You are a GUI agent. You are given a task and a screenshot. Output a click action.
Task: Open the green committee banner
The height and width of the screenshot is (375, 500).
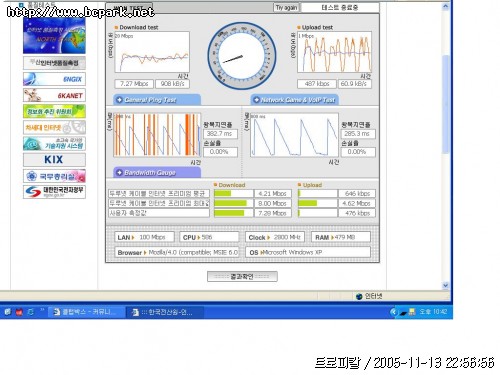[x=54, y=111]
